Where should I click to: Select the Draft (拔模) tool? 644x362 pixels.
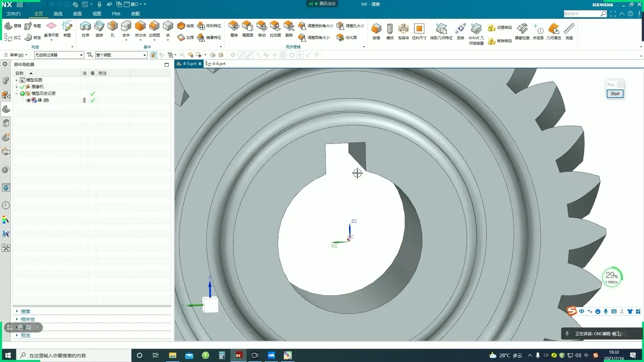point(376,29)
